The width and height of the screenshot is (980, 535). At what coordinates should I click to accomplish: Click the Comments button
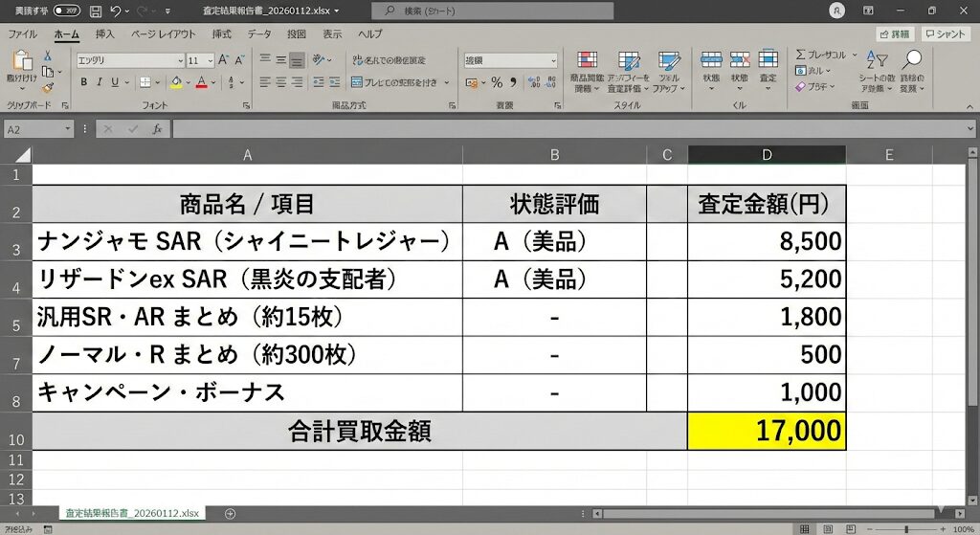947,33
